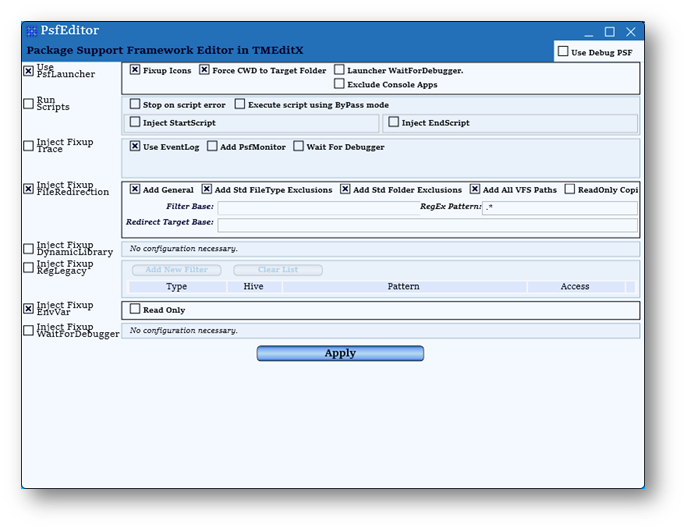Check Exclude Console Apps
Image resolution: width=687 pixels, height=531 pixels.
tap(339, 84)
